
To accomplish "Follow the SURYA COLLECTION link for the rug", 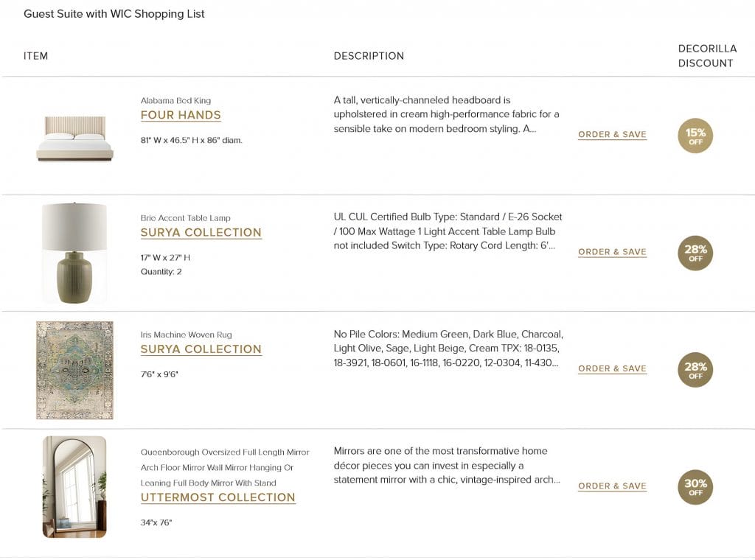I will click(x=201, y=349).
